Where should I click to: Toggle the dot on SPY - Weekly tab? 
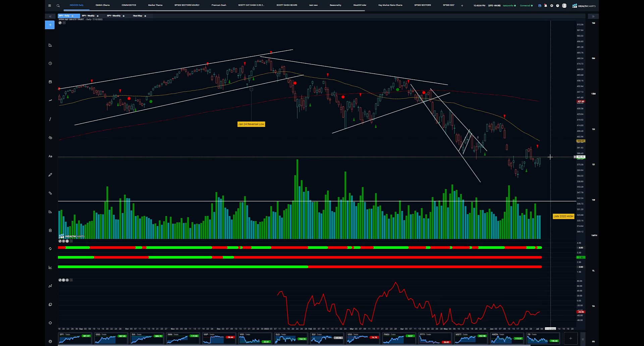click(98, 16)
